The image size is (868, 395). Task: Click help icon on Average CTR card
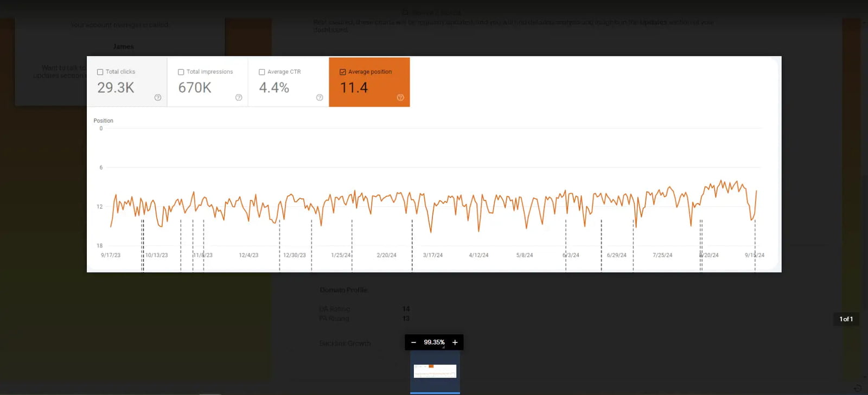(x=320, y=98)
